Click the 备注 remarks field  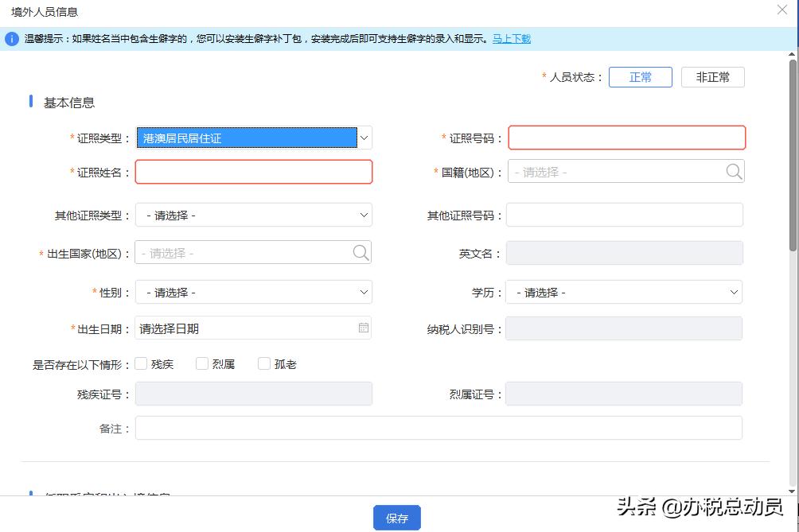point(438,428)
